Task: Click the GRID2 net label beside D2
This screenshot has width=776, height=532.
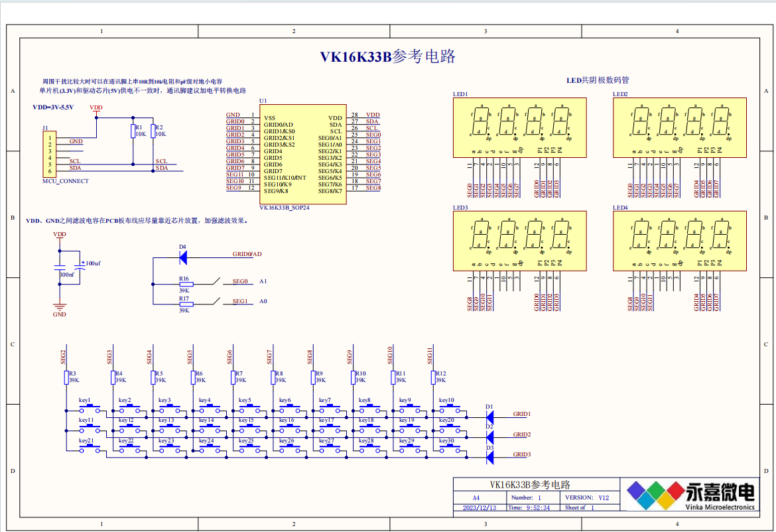Action: click(x=521, y=434)
